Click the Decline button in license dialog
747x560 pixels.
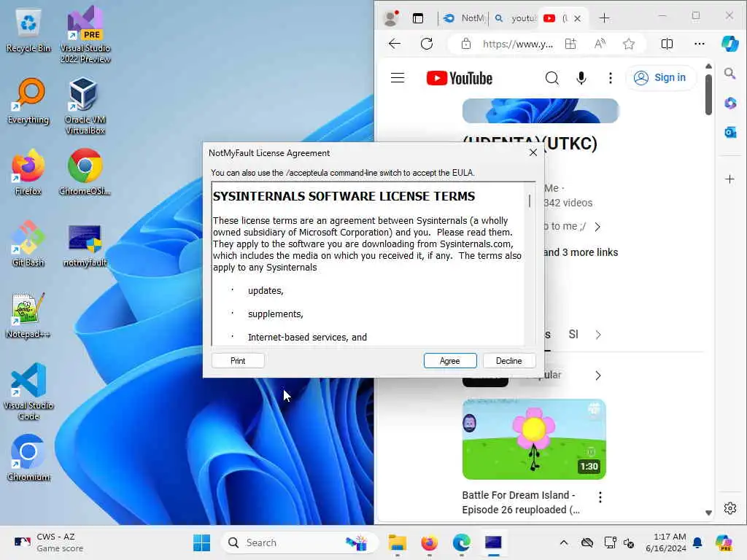[x=508, y=361]
